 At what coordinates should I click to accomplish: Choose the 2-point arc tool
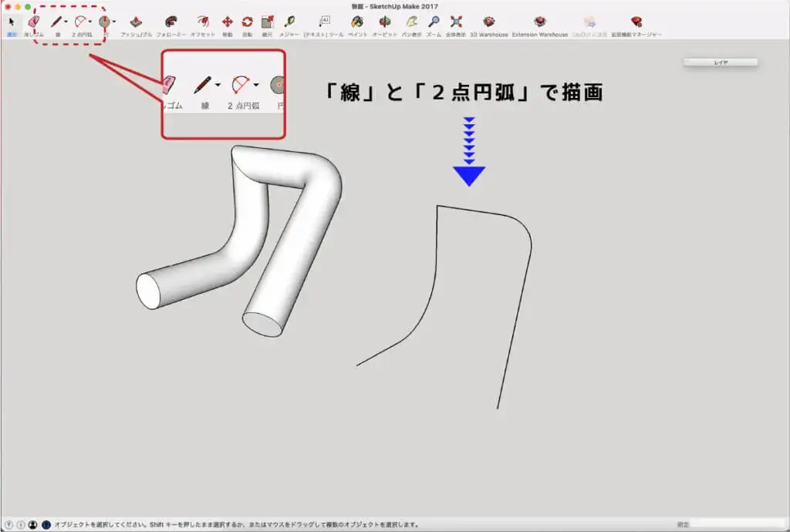pos(80,22)
